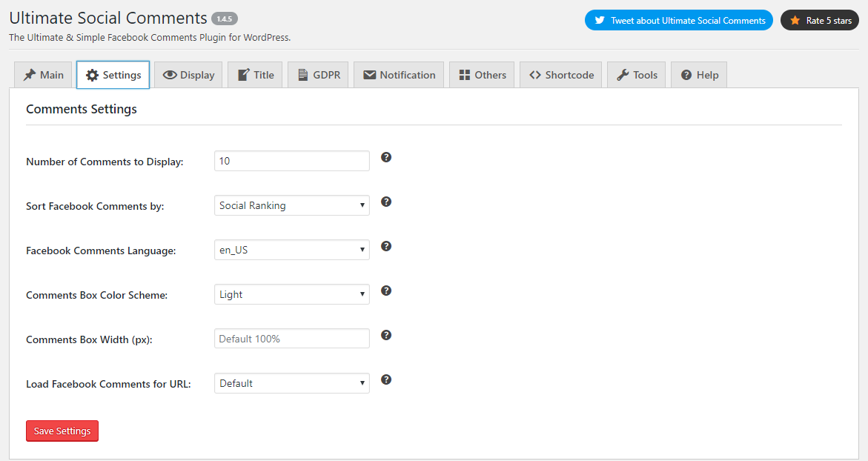The height and width of the screenshot is (461, 868).
Task: Click help icon for Facebook Comments Language
Action: [x=386, y=246]
